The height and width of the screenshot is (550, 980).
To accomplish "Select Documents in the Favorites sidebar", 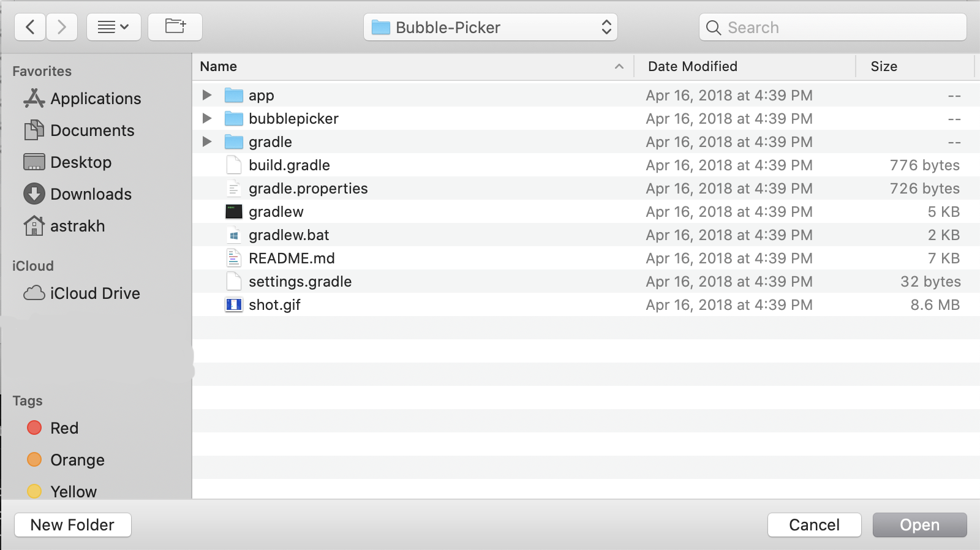I will (92, 130).
